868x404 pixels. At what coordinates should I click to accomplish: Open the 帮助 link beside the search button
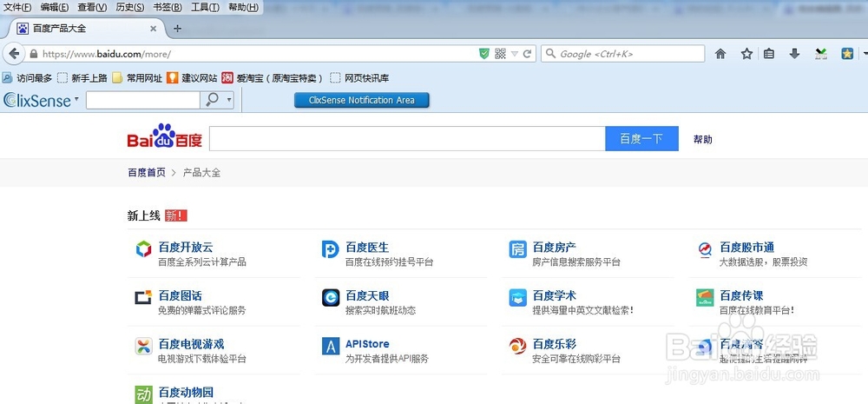pyautogui.click(x=702, y=139)
